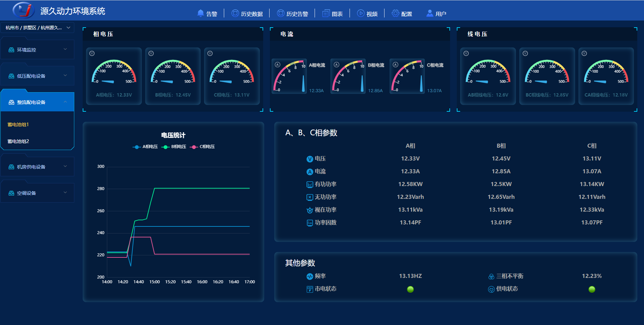Open the location selector dropdown
Viewport: 644px width, 325px height.
coord(37,28)
